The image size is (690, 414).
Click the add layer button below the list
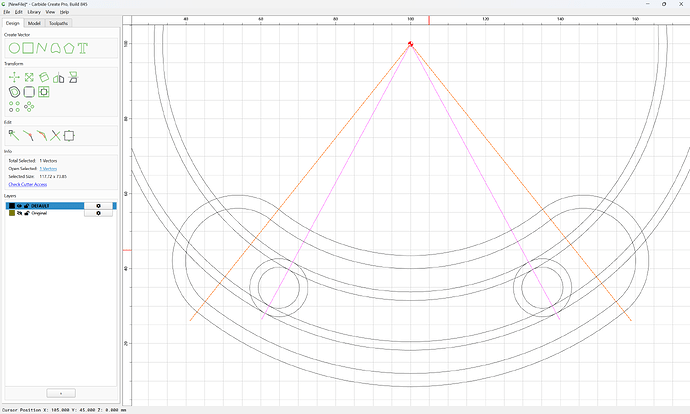click(61, 393)
